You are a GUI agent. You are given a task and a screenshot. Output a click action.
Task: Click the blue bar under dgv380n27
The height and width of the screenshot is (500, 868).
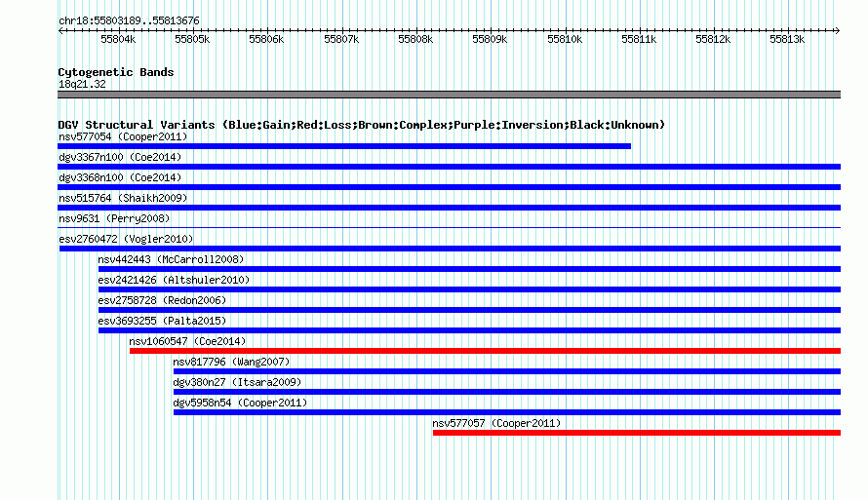pos(507,392)
